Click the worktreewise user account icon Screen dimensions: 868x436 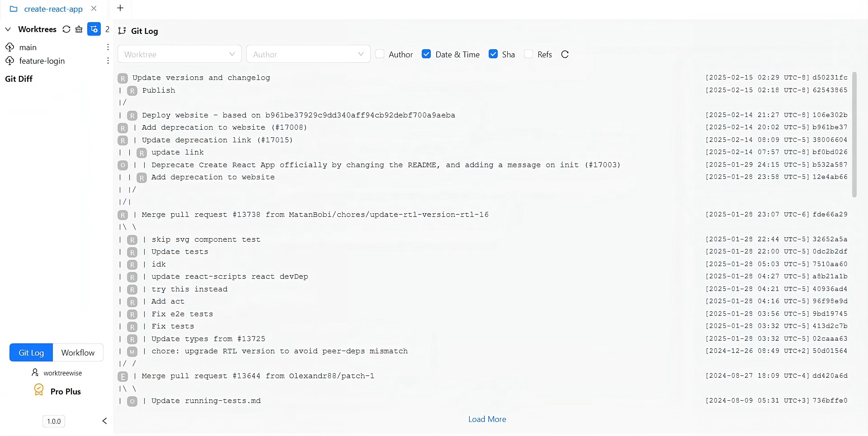[35, 372]
